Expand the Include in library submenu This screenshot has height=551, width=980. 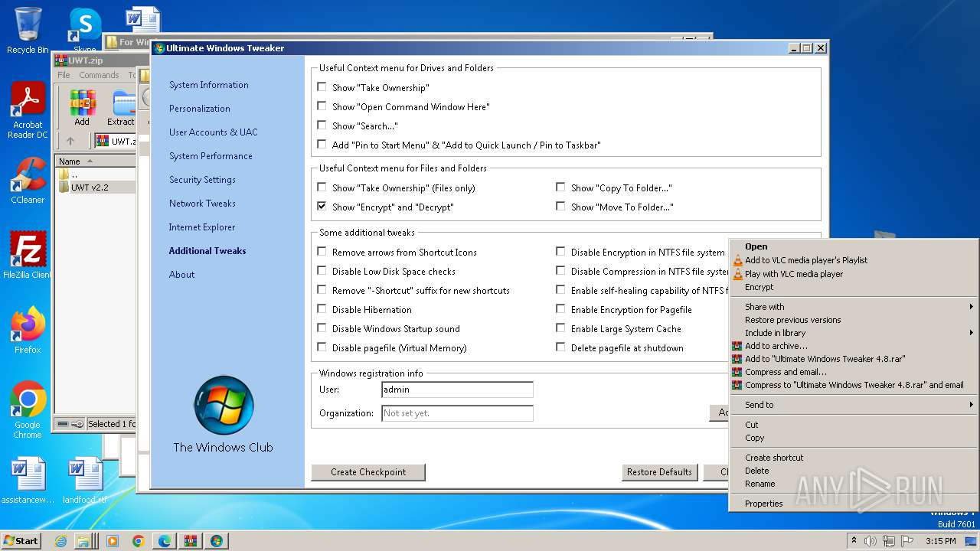pos(853,333)
